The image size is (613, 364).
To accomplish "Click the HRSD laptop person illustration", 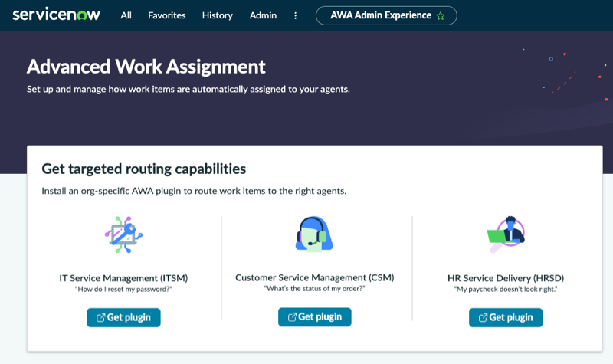I will pyautogui.click(x=506, y=234).
